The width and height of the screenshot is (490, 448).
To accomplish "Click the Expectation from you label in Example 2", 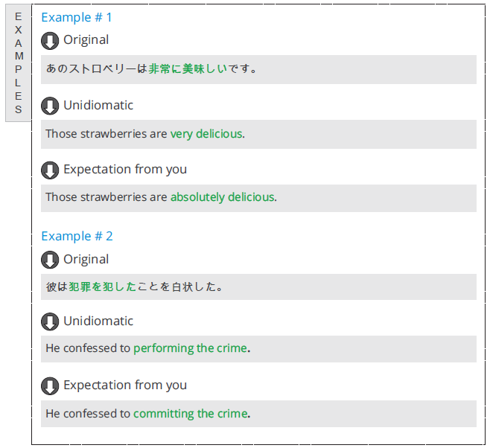I will tap(125, 385).
